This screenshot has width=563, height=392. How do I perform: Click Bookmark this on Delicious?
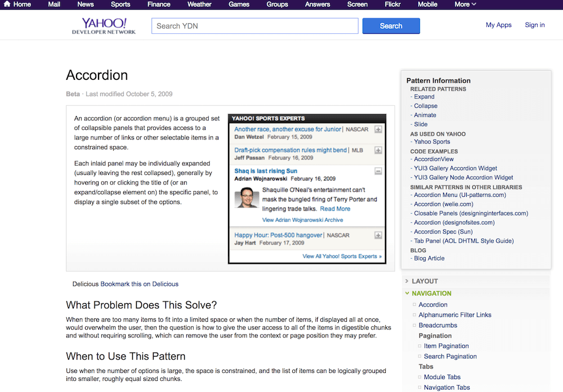pos(140,284)
